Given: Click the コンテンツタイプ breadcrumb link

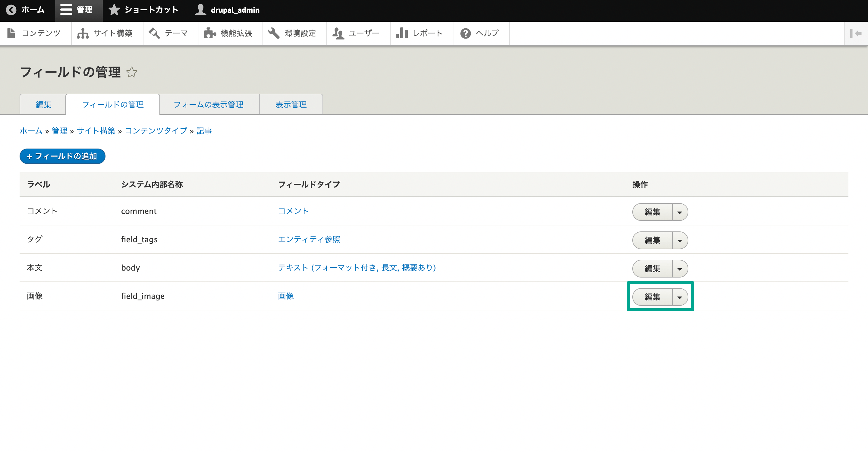Looking at the screenshot, I should point(156,131).
